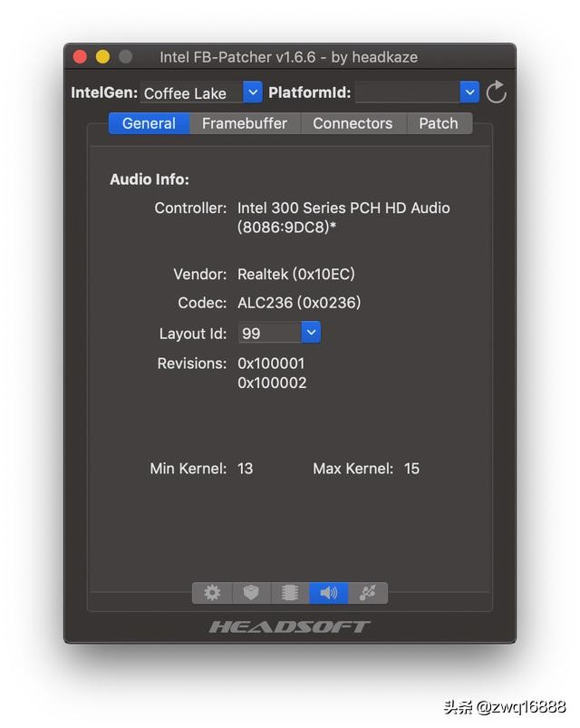Click the window title Intel FB-Patcher v1.6.6

tap(288, 57)
